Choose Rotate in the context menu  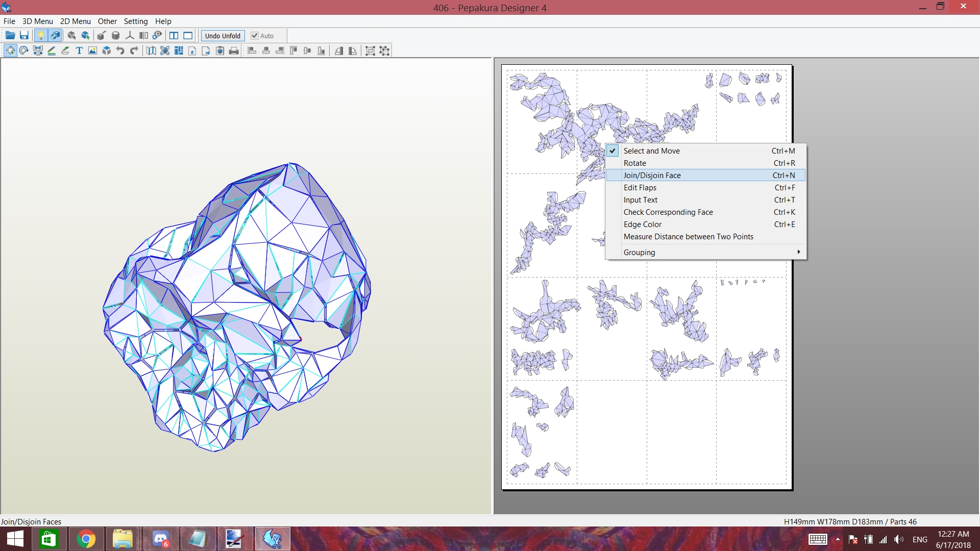[705, 163]
